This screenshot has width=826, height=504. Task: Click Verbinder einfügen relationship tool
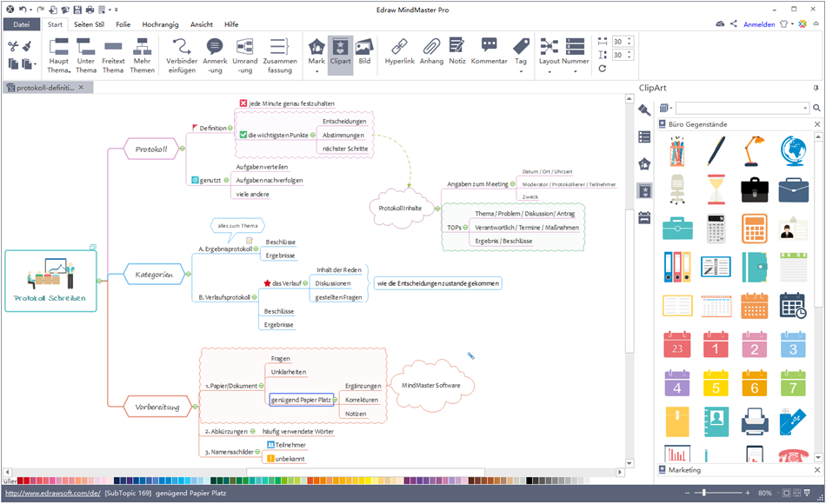[x=182, y=56]
